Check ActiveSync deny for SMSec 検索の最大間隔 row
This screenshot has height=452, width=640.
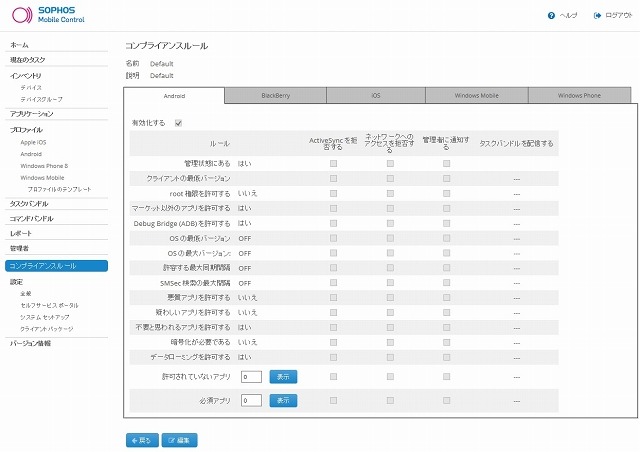(333, 283)
